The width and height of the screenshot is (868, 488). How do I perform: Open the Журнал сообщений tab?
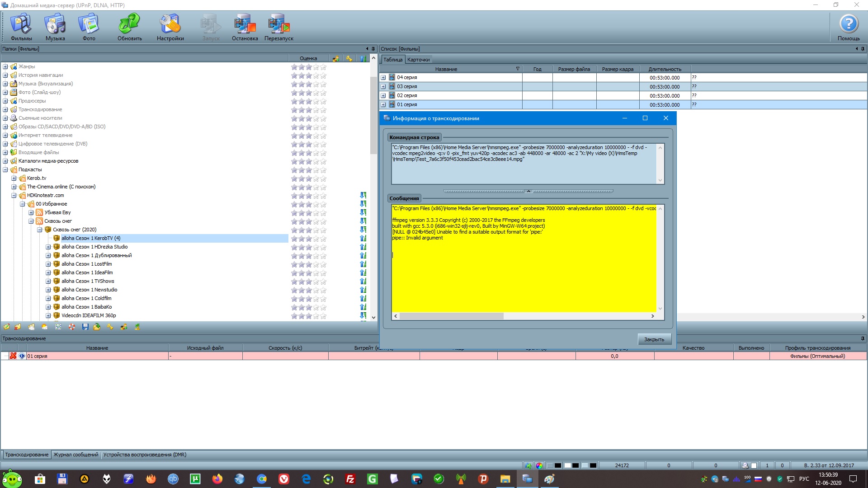(x=75, y=455)
